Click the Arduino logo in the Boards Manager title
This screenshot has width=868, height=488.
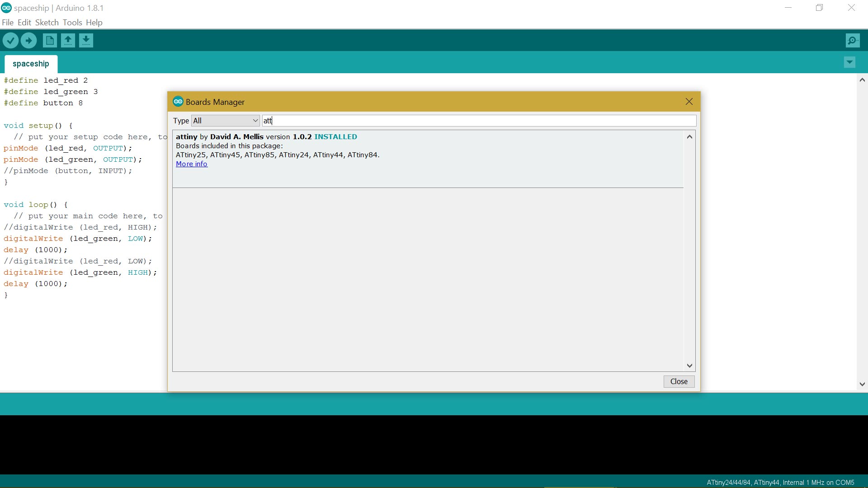[178, 102]
